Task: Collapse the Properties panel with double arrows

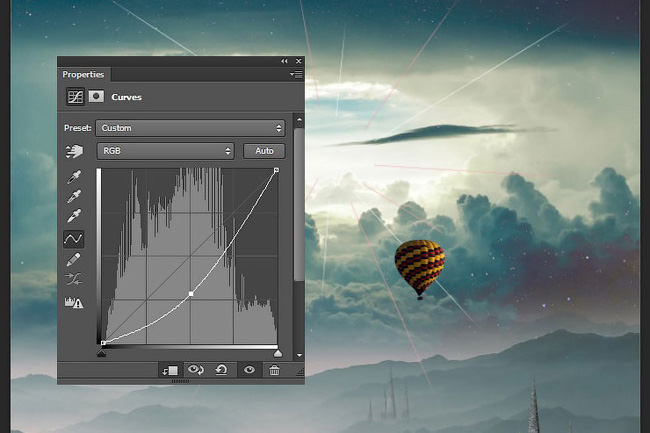Action: click(x=284, y=61)
